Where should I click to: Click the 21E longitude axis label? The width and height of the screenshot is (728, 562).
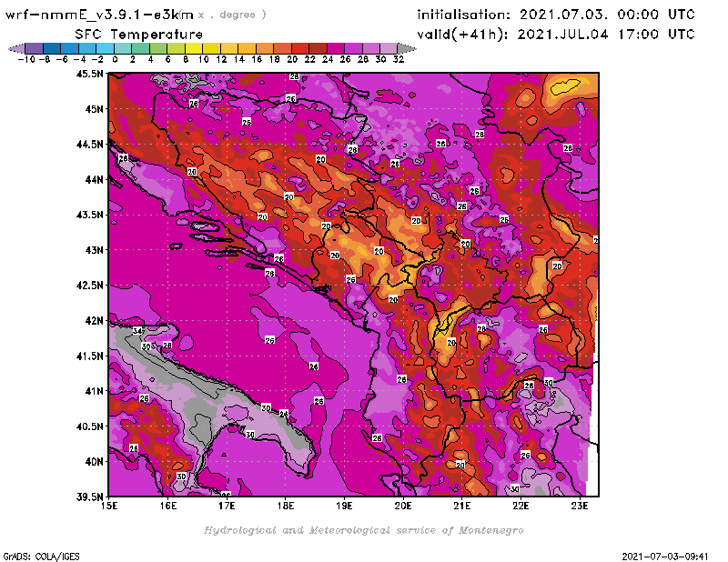coord(462,506)
